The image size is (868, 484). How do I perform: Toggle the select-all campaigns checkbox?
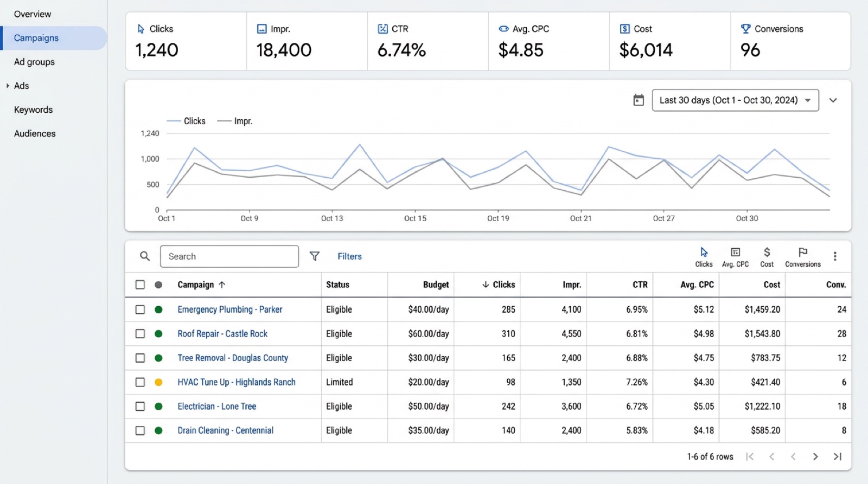tap(140, 285)
